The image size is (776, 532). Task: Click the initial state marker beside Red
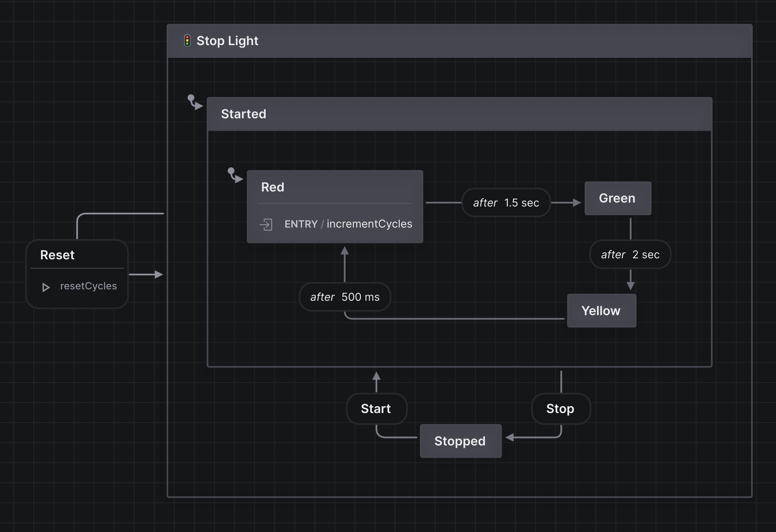pyautogui.click(x=235, y=175)
